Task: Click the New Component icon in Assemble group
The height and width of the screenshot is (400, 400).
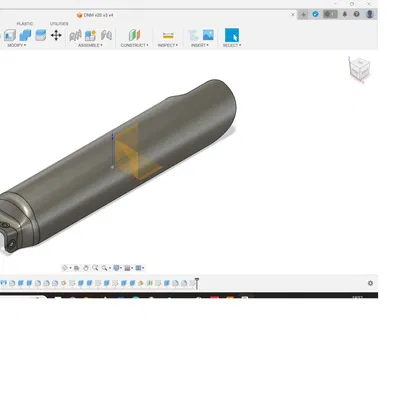Action: click(x=90, y=35)
